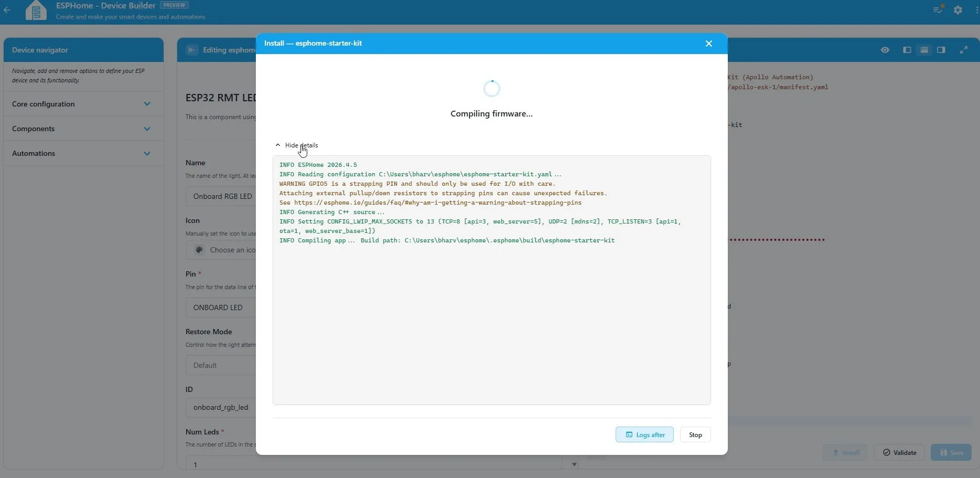The height and width of the screenshot is (478, 980).
Task: Open the Choose an icon picker
Action: 221,250
